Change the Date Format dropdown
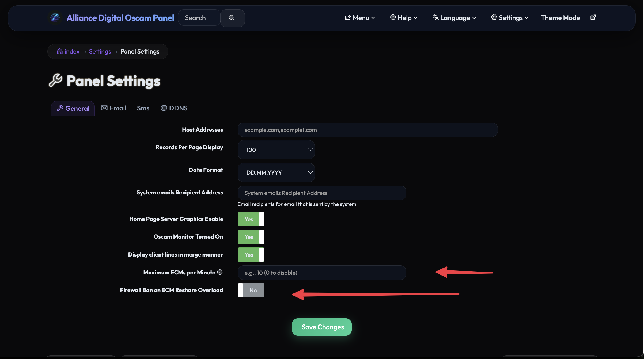644x359 pixels. (x=276, y=173)
